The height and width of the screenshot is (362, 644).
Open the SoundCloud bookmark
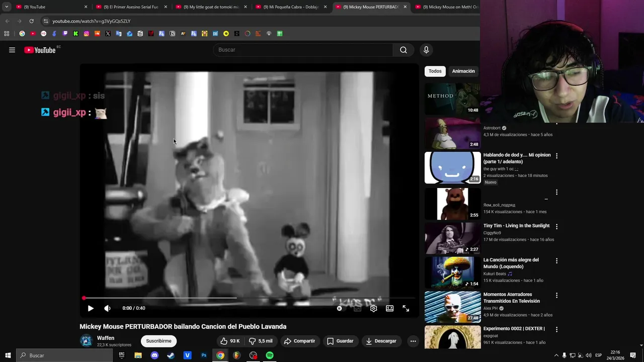[97, 34]
